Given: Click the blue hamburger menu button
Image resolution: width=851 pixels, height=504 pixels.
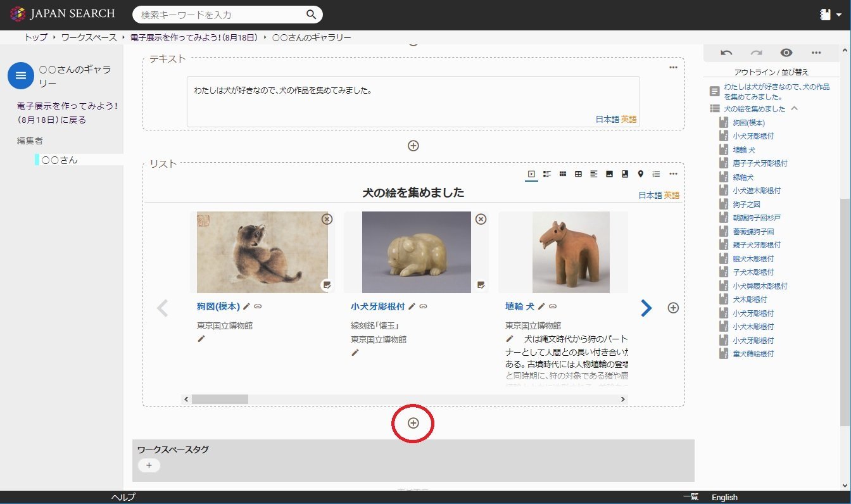Looking at the screenshot, I should [20, 75].
